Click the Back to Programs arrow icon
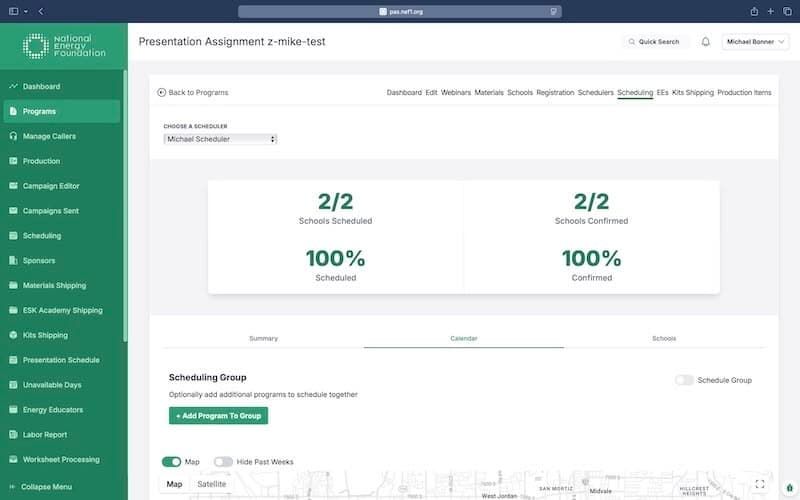Viewport: 800px width, 500px height. tap(162, 92)
